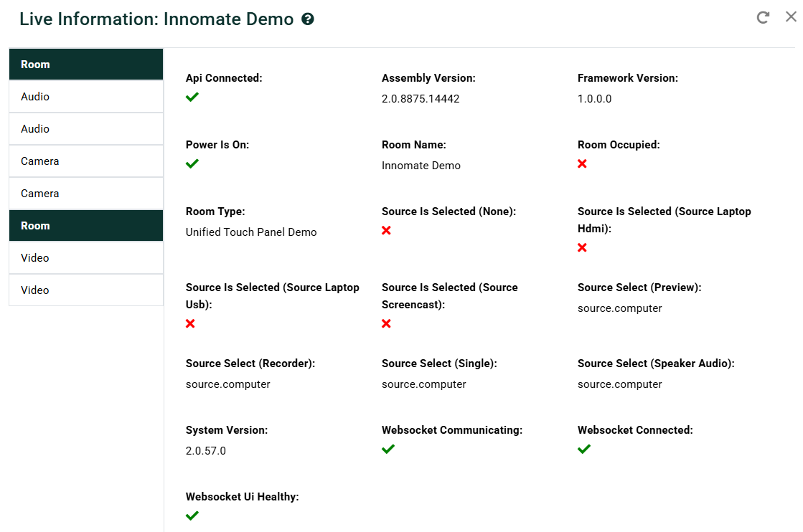Click checkmark under Websocket Communicating
This screenshot has height=532, width=803.
click(388, 449)
